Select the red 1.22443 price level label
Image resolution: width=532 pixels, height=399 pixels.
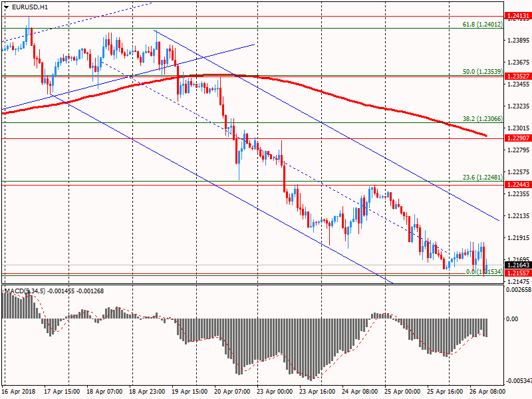518,185
